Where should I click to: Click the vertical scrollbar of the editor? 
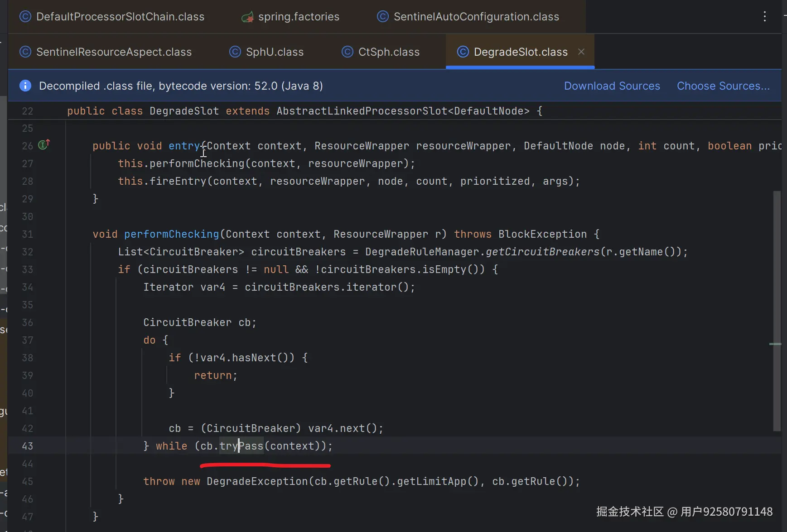point(777,311)
